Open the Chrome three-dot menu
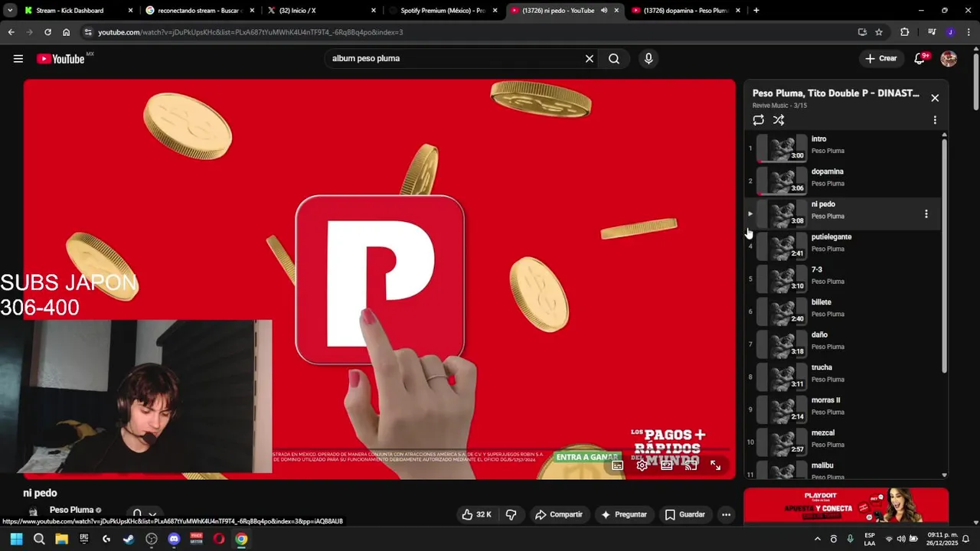Viewport: 980px width, 551px height. click(968, 32)
